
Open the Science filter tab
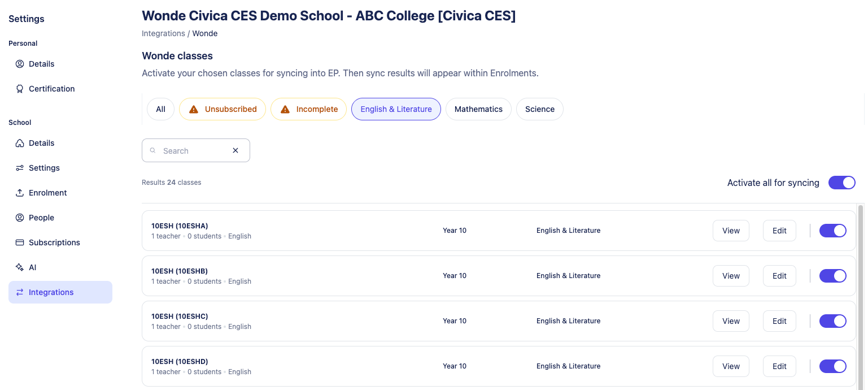[x=539, y=109]
